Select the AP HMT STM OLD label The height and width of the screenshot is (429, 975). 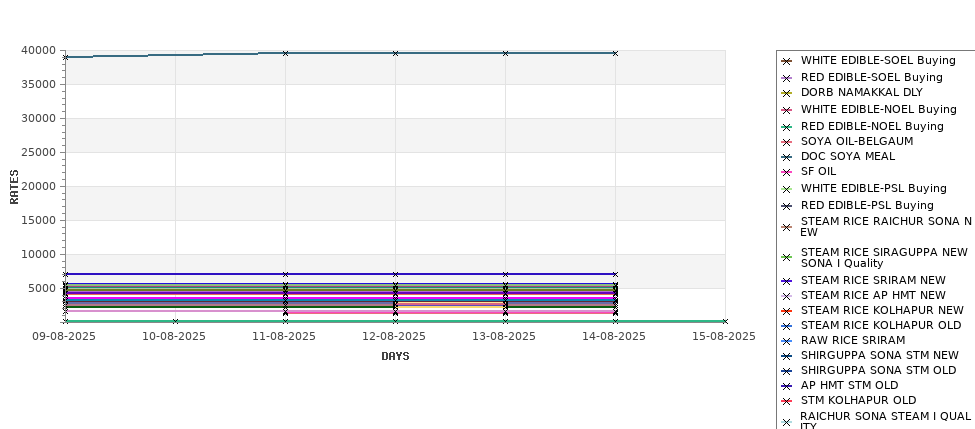849,385
